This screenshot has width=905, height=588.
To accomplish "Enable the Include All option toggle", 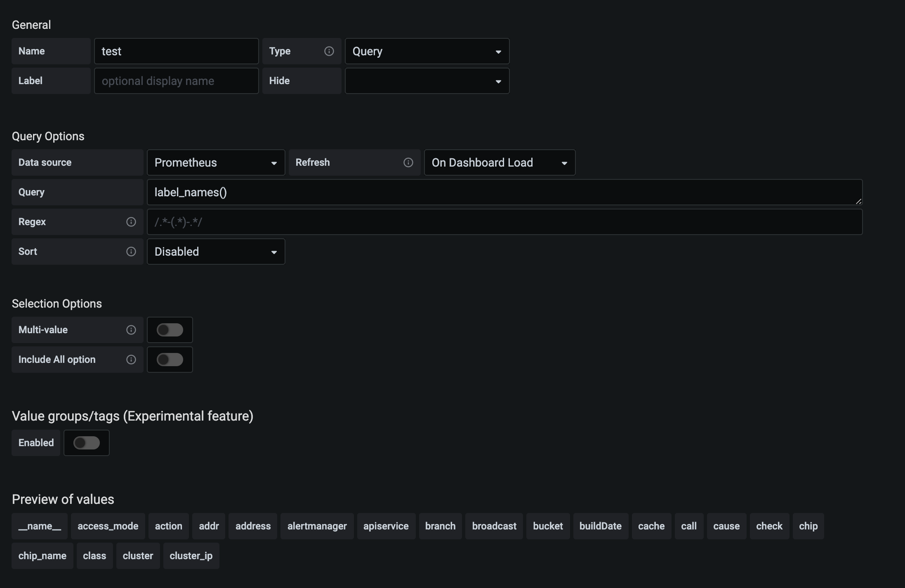I will [170, 360].
